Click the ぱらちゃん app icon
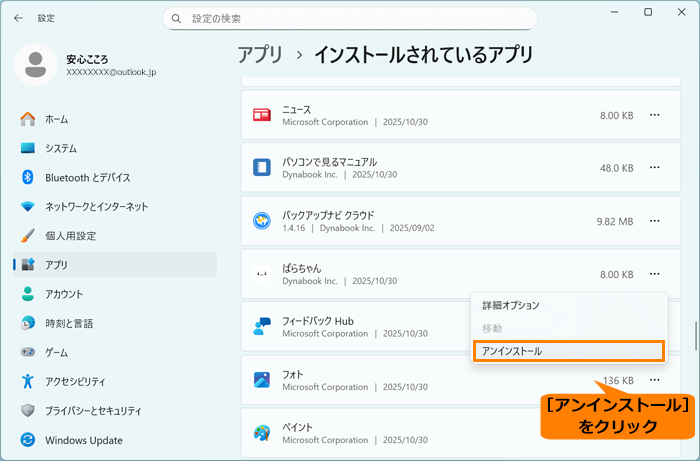This screenshot has width=700, height=461. coord(262,274)
